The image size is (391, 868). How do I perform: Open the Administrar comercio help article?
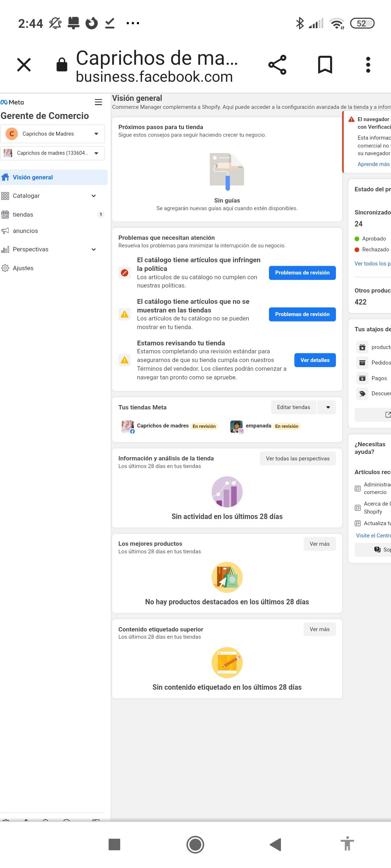[373, 488]
